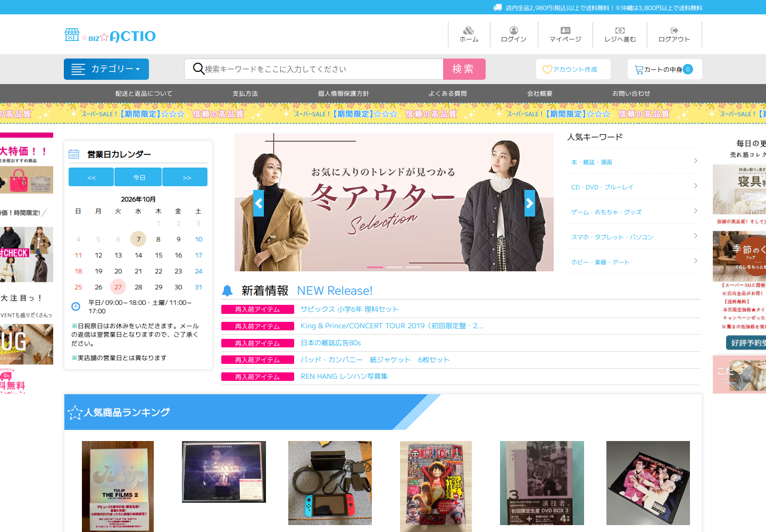The height and width of the screenshot is (532, 766).
Task: Click the calendar icon beside 営業日カレンダー
Action: click(74, 154)
